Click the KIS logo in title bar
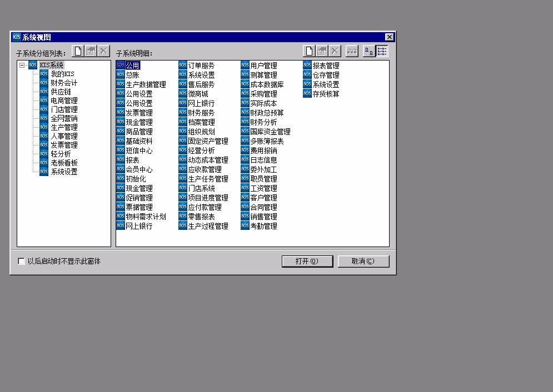 pyautogui.click(x=17, y=37)
